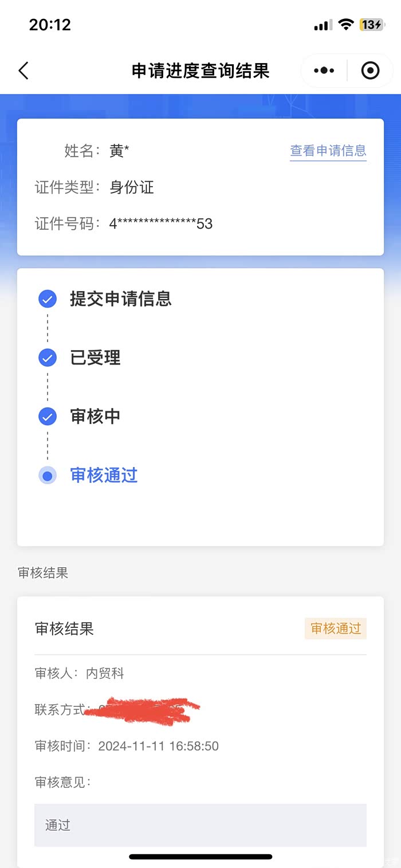This screenshot has width=401, height=868.
Task: Select the current step dot beside 审核通过
Action: [48, 476]
